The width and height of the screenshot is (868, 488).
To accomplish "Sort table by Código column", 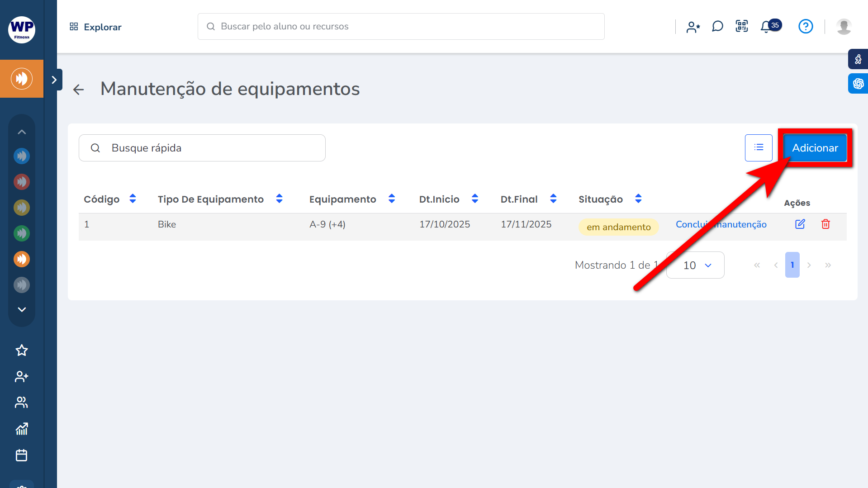I will 133,199.
